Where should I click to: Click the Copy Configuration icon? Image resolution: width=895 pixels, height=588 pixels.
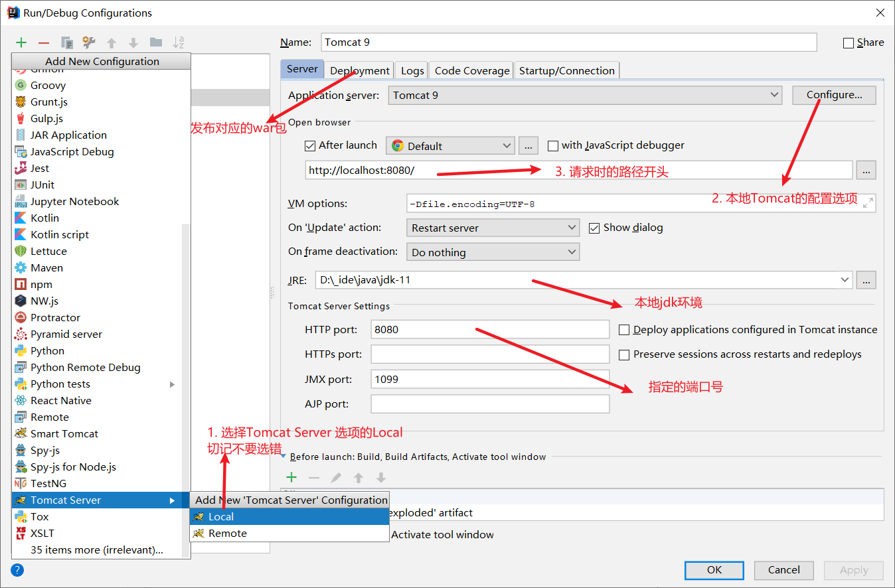coord(67,42)
